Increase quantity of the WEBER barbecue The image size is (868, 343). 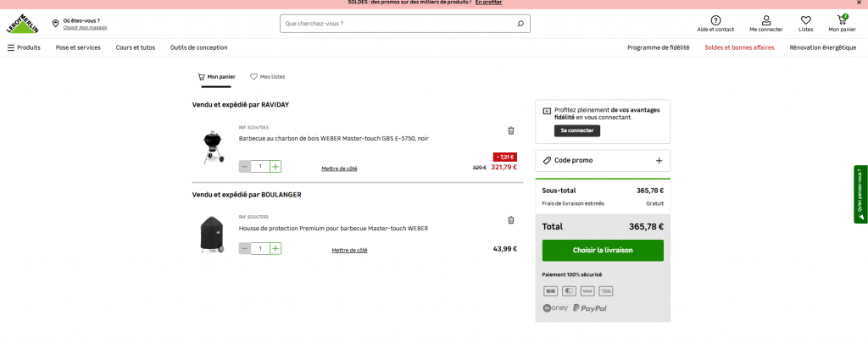click(275, 167)
